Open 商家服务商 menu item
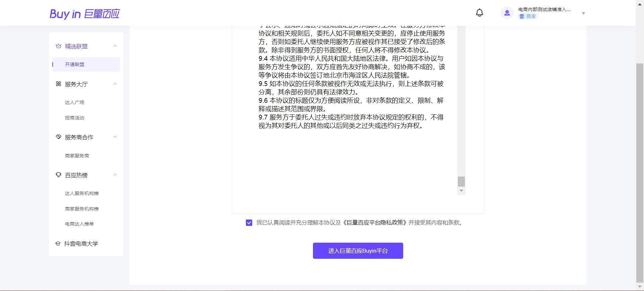 [77, 156]
